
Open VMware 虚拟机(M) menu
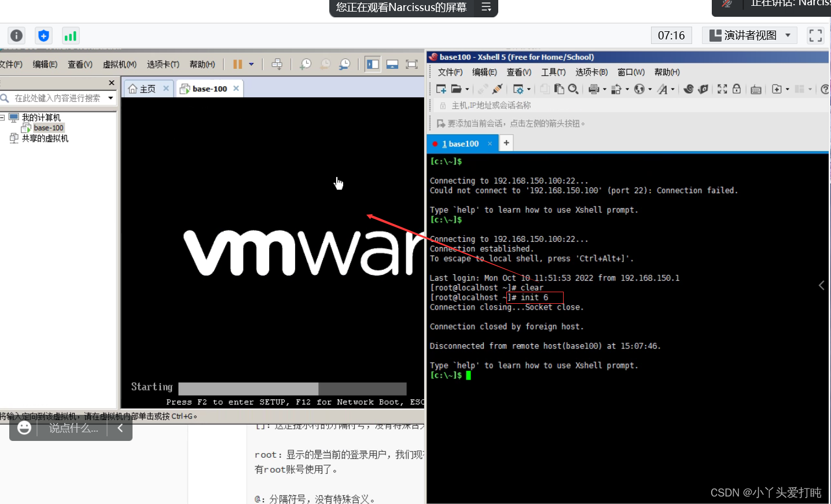coord(120,64)
